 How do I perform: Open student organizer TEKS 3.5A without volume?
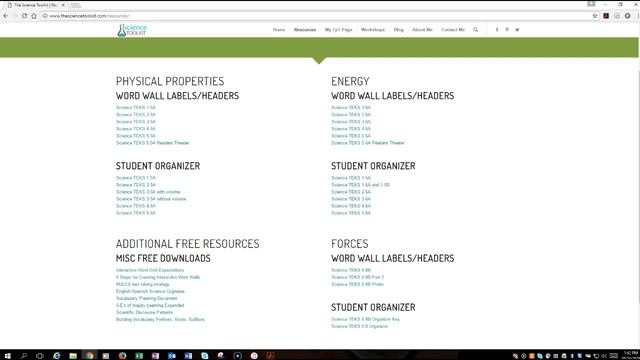pyautogui.click(x=151, y=199)
